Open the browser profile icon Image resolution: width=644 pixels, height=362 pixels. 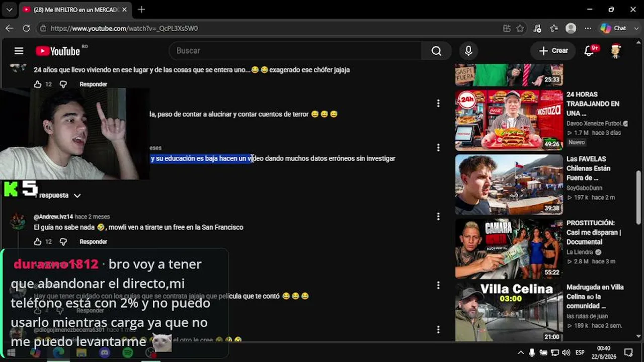tap(571, 28)
